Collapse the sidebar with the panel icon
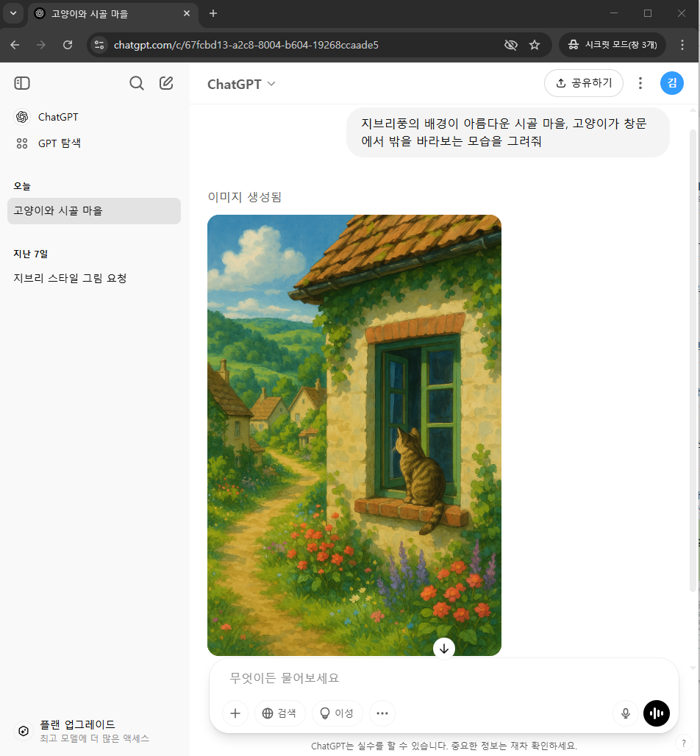This screenshot has width=700, height=756. (x=22, y=83)
